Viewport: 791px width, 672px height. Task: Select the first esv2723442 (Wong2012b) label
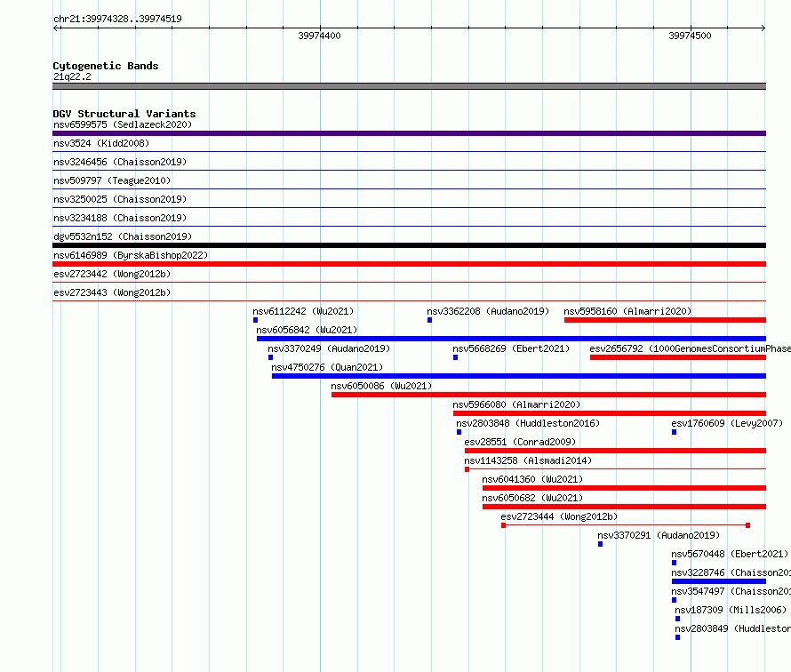point(112,274)
